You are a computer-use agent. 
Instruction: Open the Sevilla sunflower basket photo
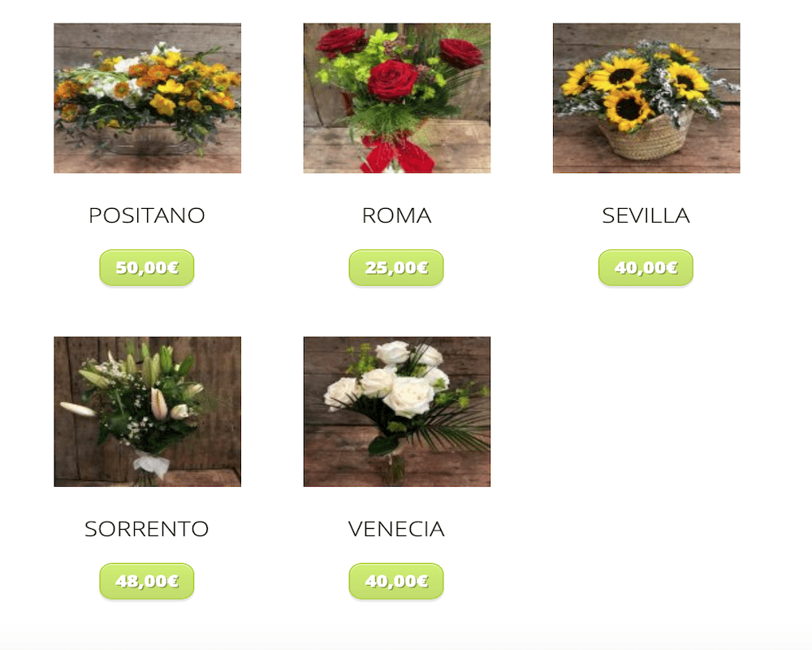tap(646, 98)
